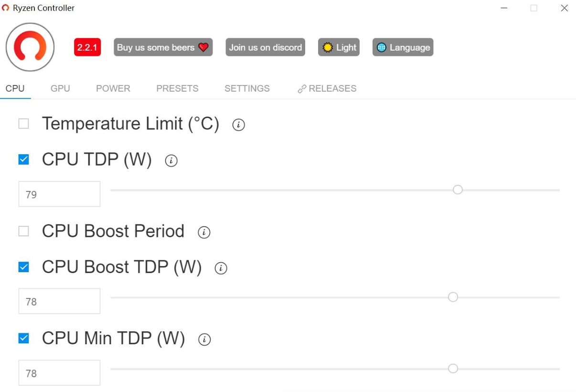
Task: Click the CPU Boost TDP value field
Action: pos(59,301)
